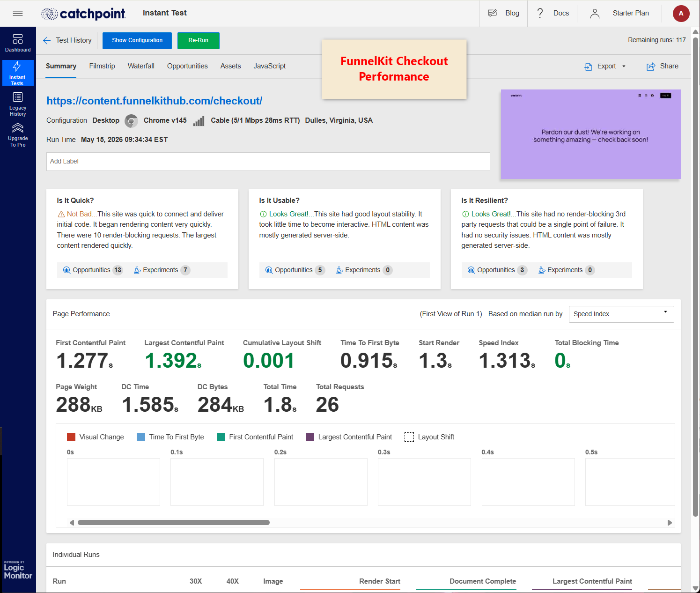Image resolution: width=700 pixels, height=593 pixels.
Task: Click the page screenshot thumbnail
Action: click(590, 134)
